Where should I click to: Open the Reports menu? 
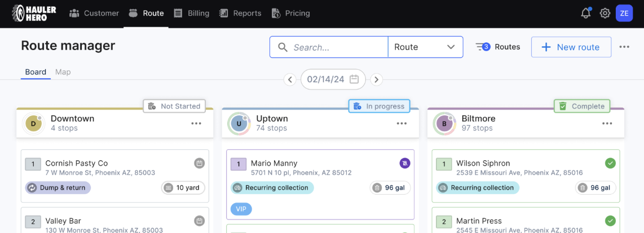(240, 13)
